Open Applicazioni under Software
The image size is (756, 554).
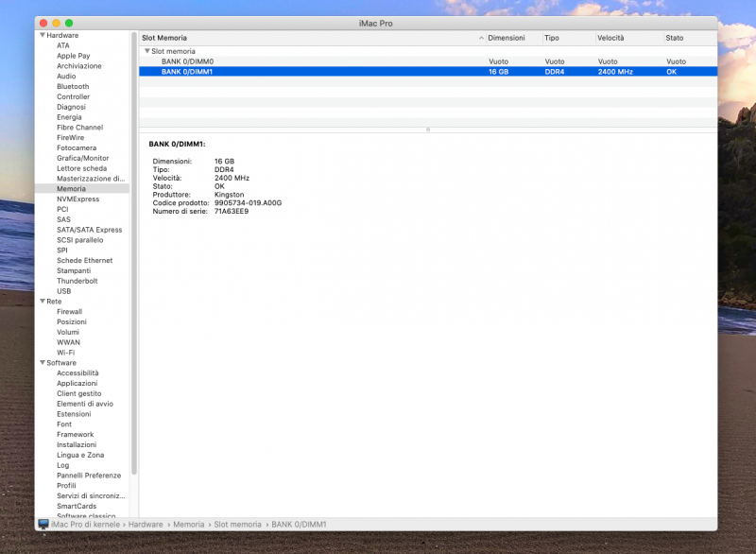pos(77,384)
